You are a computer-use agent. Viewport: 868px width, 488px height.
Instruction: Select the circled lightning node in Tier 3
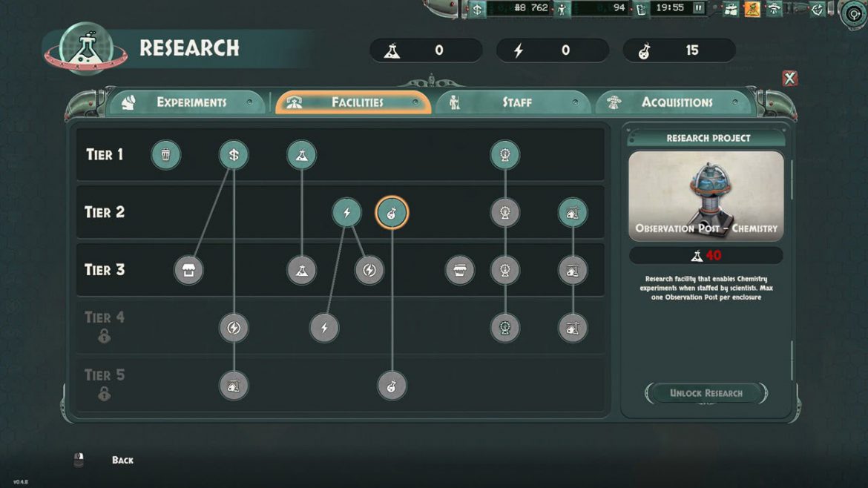tap(369, 270)
